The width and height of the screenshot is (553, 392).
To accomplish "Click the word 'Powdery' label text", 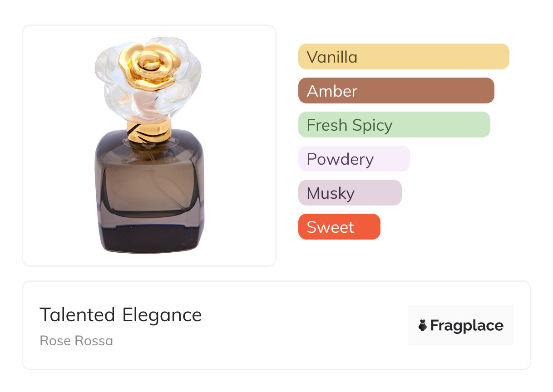I will 340,159.
